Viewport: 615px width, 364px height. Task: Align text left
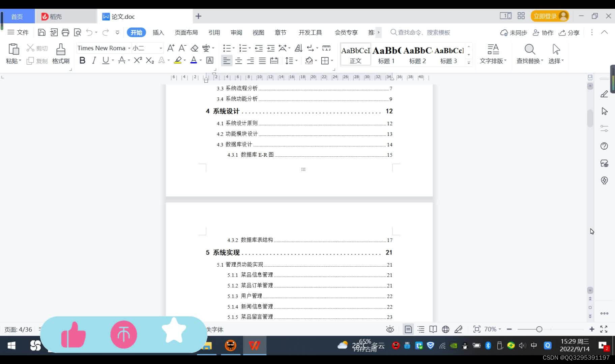click(227, 61)
